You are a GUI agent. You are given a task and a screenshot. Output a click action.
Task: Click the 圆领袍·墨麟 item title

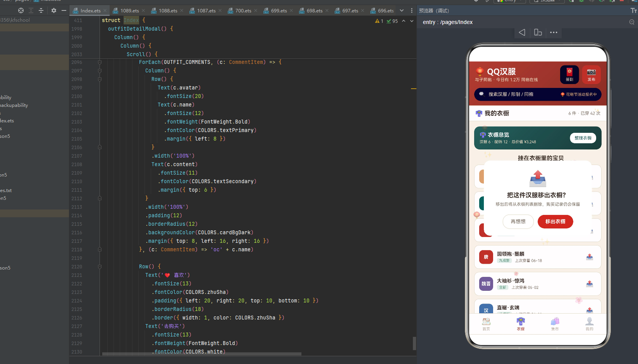(x=511, y=254)
